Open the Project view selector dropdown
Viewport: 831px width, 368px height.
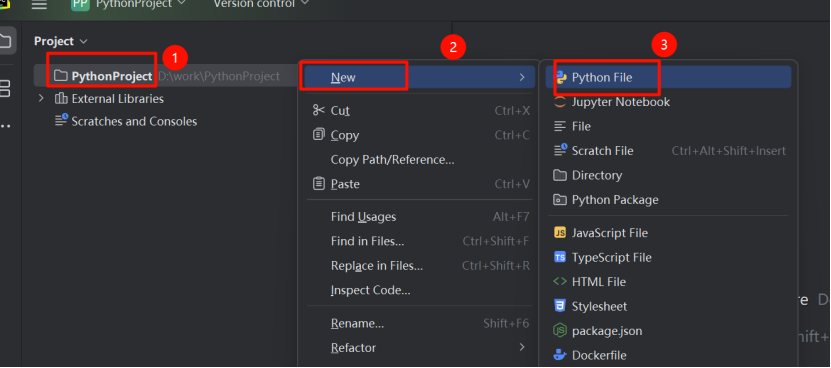[x=61, y=41]
